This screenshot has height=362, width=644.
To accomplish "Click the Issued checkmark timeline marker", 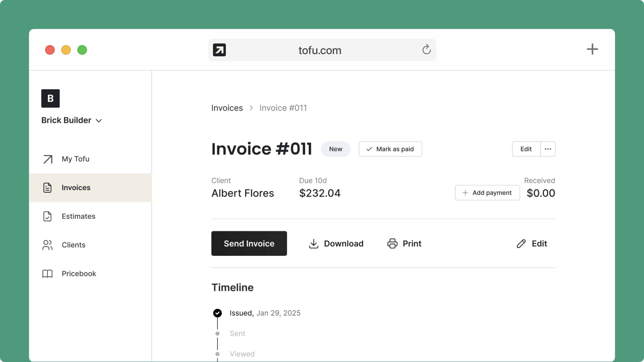I will [217, 313].
